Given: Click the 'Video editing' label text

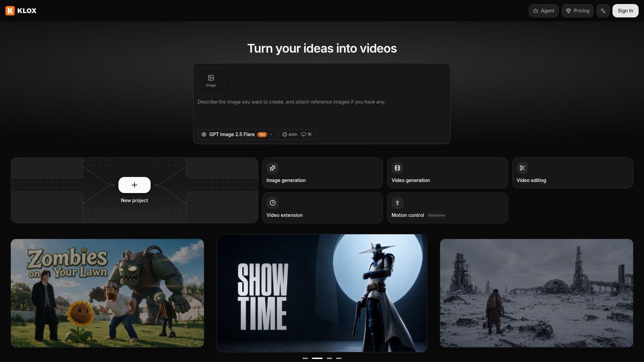Looking at the screenshot, I should click(x=531, y=180).
